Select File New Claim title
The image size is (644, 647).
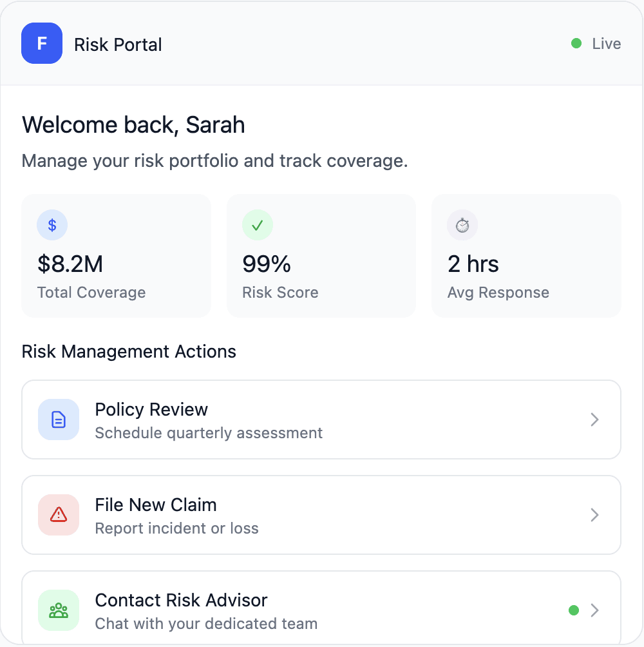point(155,505)
